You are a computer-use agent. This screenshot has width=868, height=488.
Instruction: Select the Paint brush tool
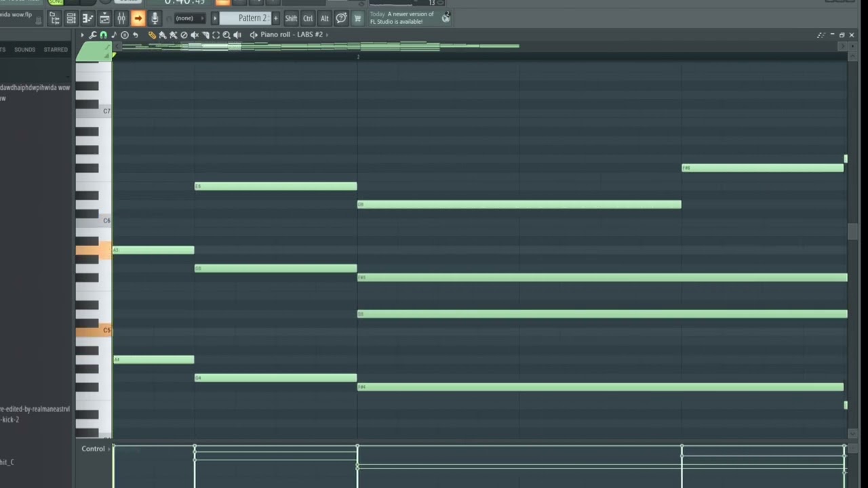163,35
